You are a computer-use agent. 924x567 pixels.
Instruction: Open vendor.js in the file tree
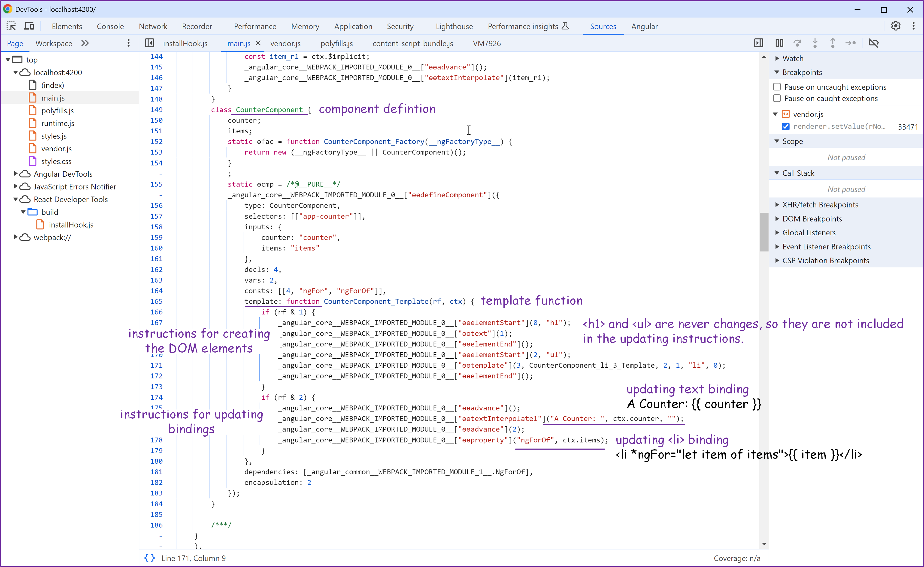click(56, 149)
